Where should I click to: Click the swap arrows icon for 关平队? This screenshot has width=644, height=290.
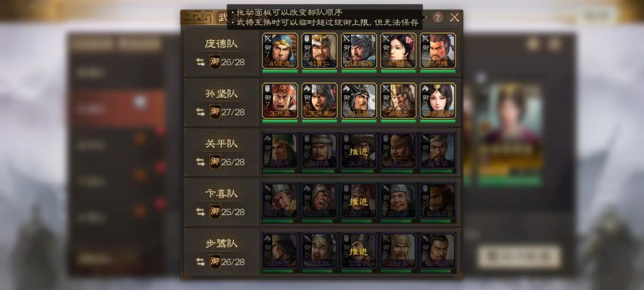pos(200,162)
